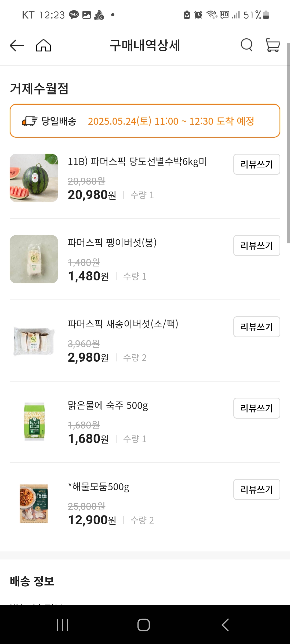
Task: Open bean sprouts product thumbnail
Action: click(34, 422)
